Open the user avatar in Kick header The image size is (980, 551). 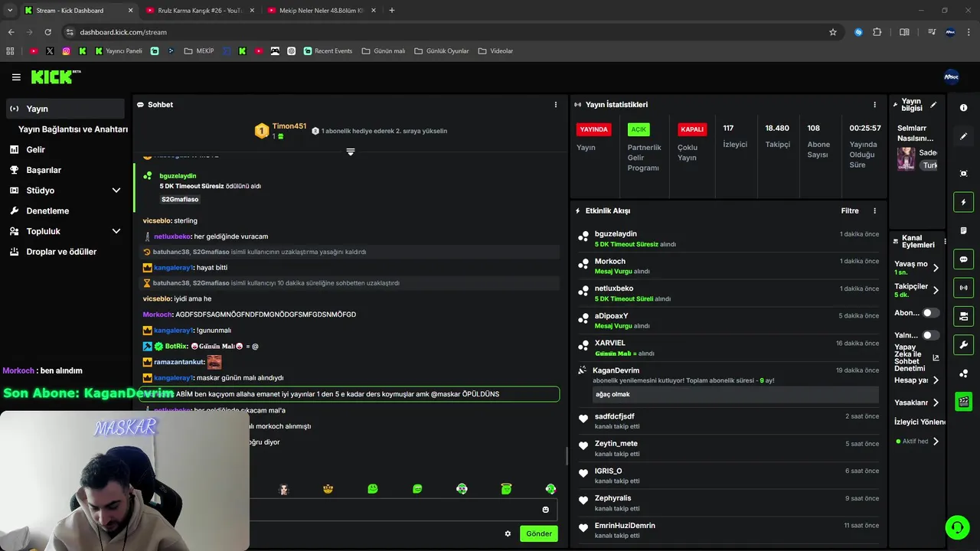tap(951, 77)
